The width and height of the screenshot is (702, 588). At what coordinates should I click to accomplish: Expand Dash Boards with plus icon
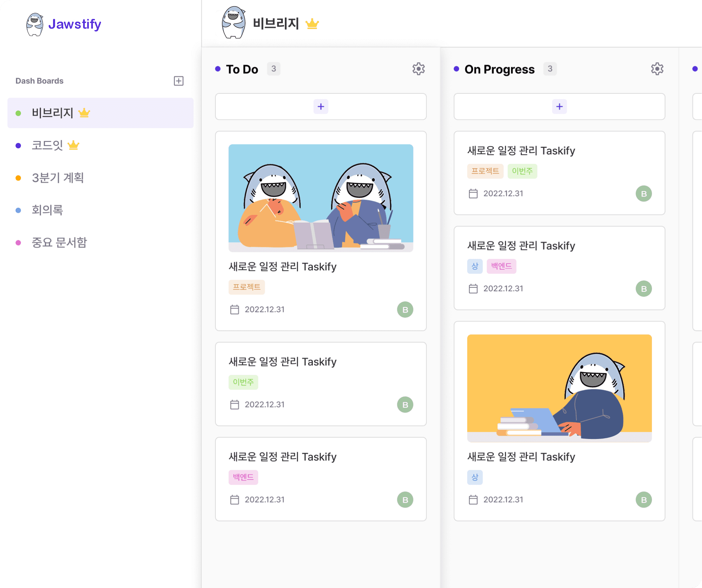[x=179, y=81]
